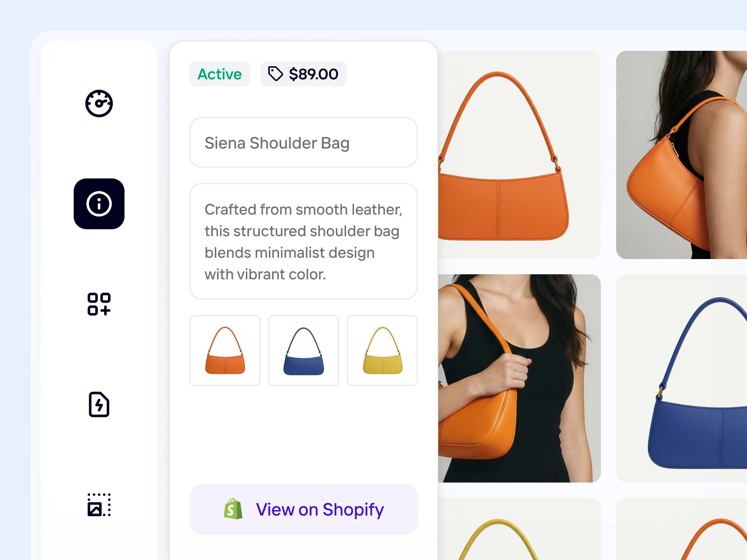Open the image selection icon

[99, 505]
